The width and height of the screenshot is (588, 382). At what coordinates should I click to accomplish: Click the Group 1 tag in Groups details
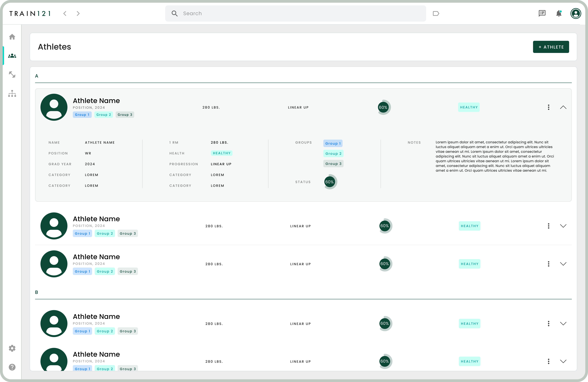pyautogui.click(x=333, y=143)
